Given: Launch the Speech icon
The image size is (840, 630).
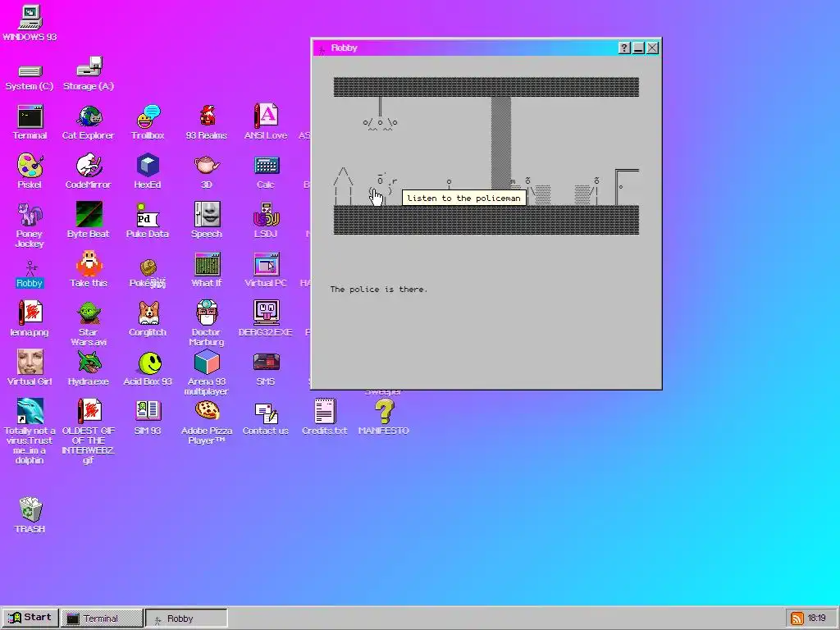Looking at the screenshot, I should click(206, 221).
